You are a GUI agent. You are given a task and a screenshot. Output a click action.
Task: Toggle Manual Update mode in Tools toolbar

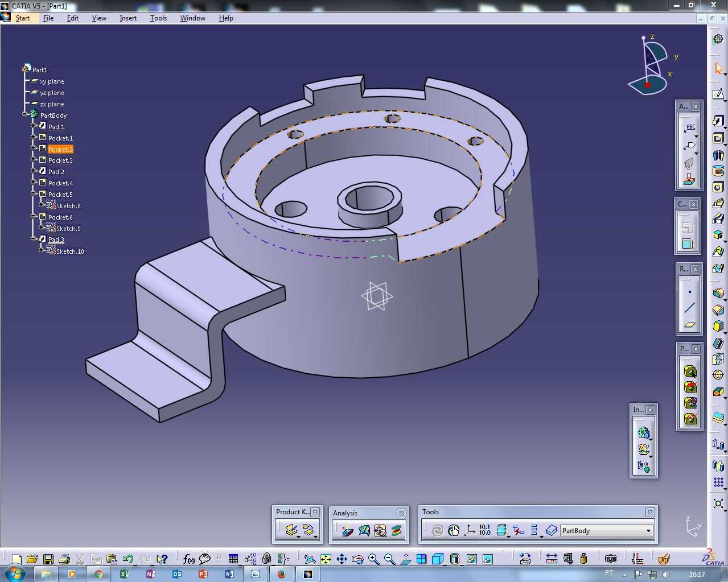click(454, 530)
